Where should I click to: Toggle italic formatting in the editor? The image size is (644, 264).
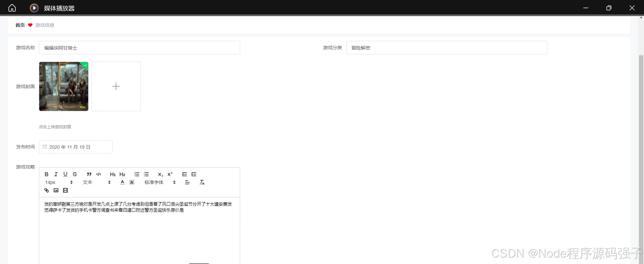pos(56,174)
